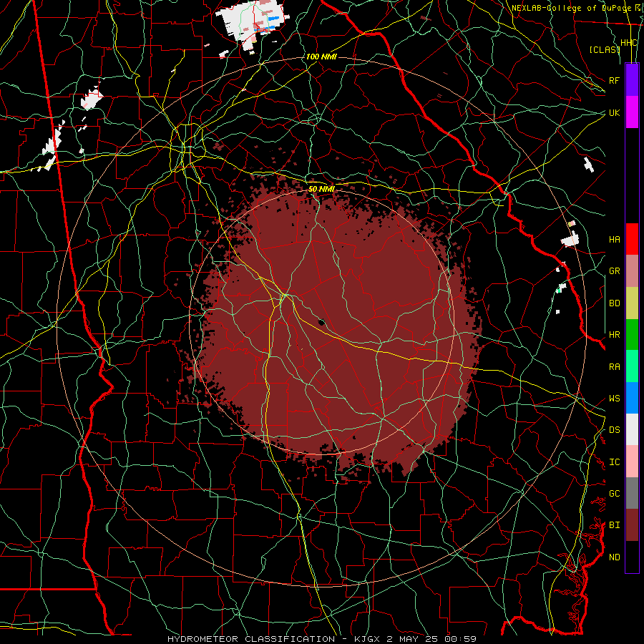644x644 pixels.
Task: Click the BI legend label
Action: [615, 525]
